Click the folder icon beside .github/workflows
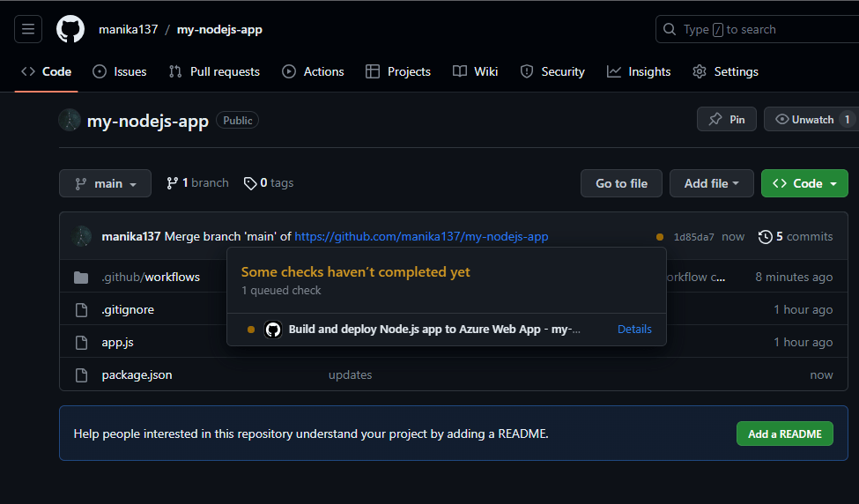 tap(81, 278)
